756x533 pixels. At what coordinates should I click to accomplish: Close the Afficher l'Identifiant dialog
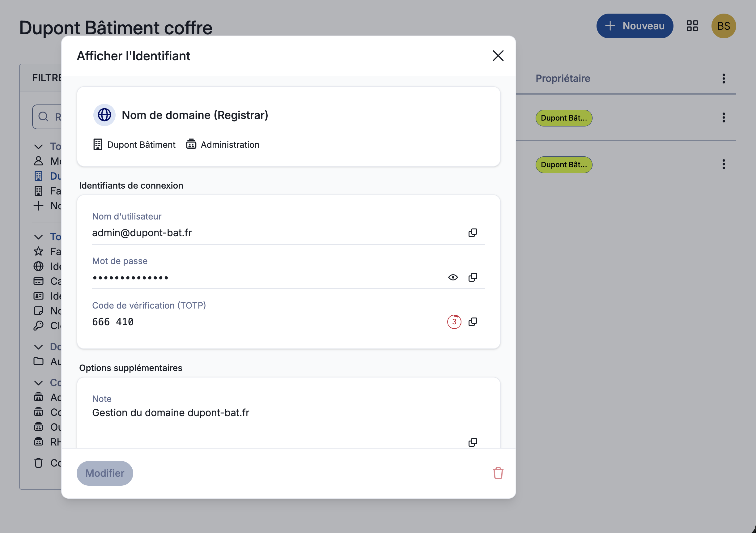[x=498, y=56]
